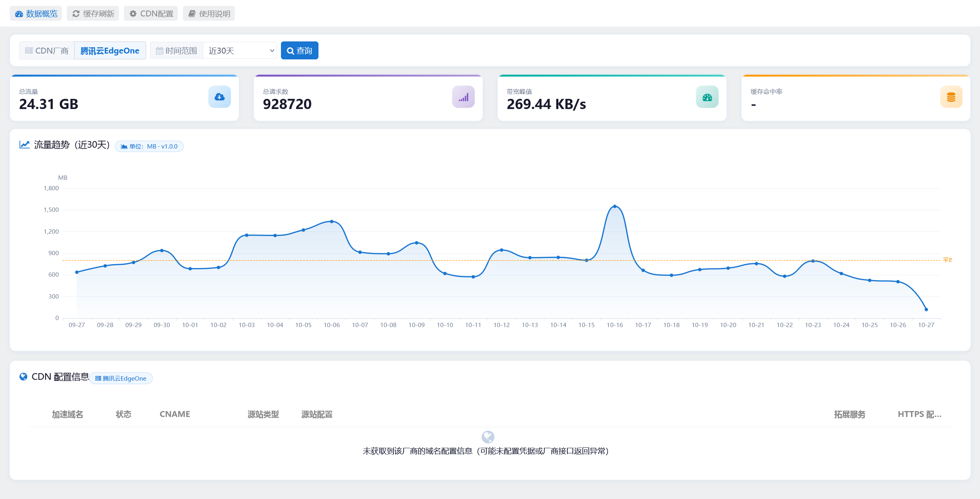Open the CDN配置 tab
This screenshot has height=499, width=980.
click(x=151, y=14)
